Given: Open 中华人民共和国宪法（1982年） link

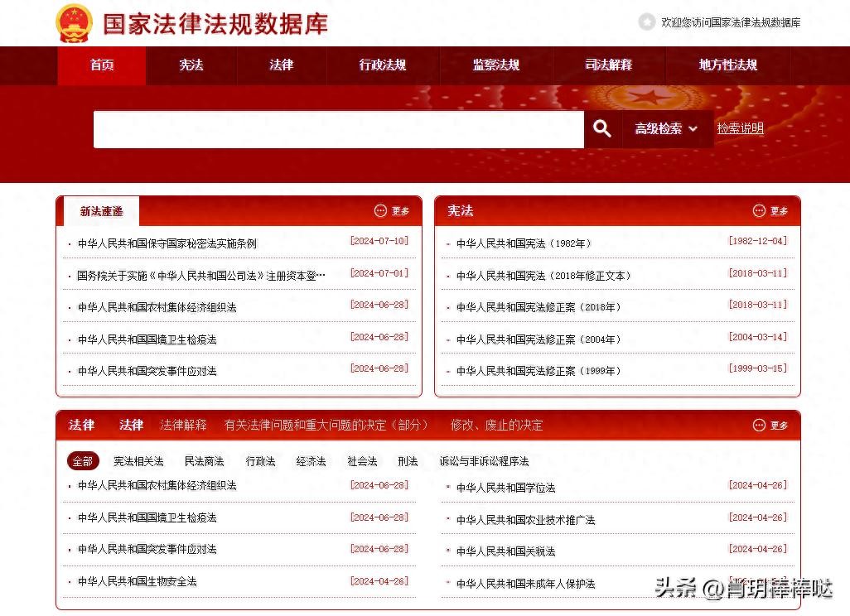Looking at the screenshot, I should pyautogui.click(x=524, y=243).
